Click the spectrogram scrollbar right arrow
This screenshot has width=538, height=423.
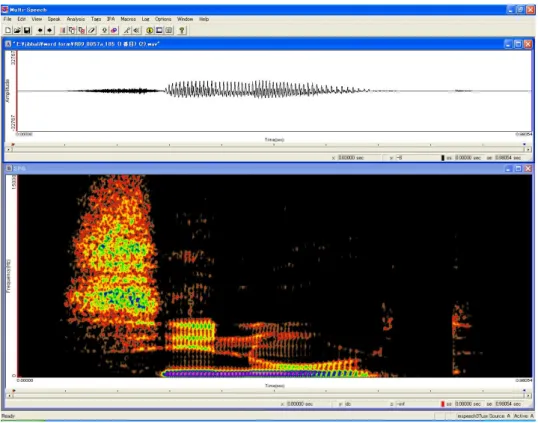529,396
